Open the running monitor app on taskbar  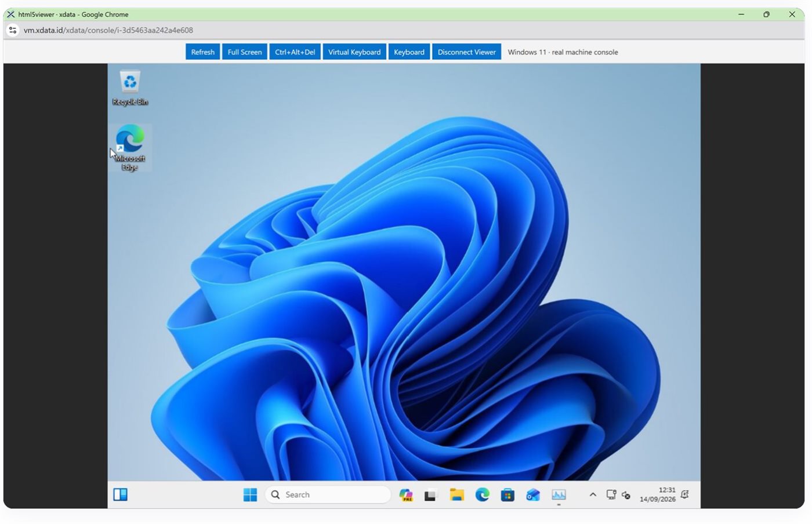pos(559,495)
